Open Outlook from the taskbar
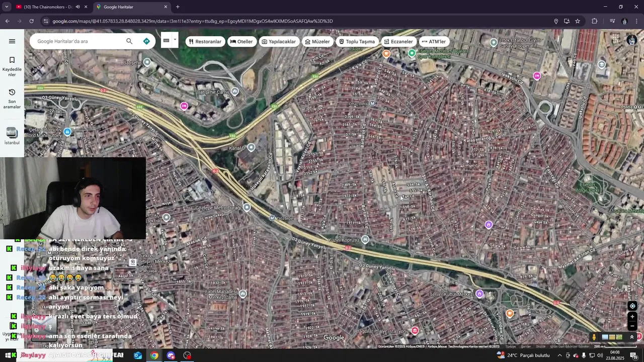The image size is (644, 362). (138, 355)
